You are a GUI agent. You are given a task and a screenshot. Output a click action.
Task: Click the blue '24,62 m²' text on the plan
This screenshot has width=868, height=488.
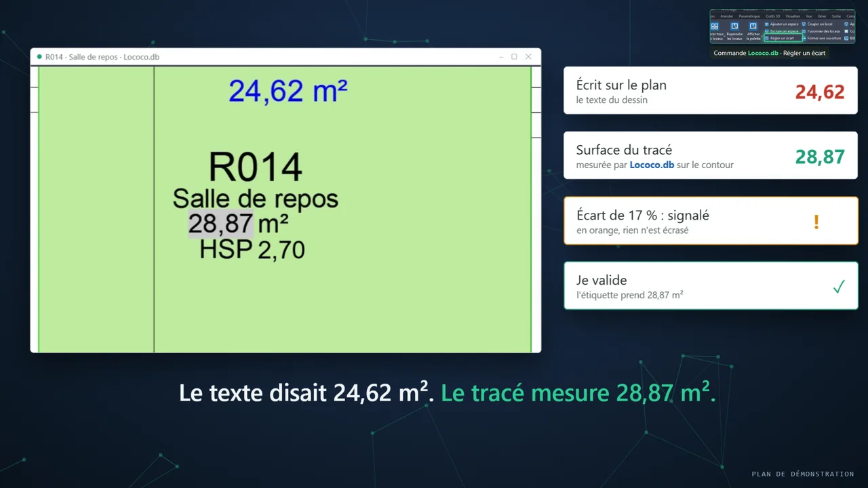click(288, 91)
